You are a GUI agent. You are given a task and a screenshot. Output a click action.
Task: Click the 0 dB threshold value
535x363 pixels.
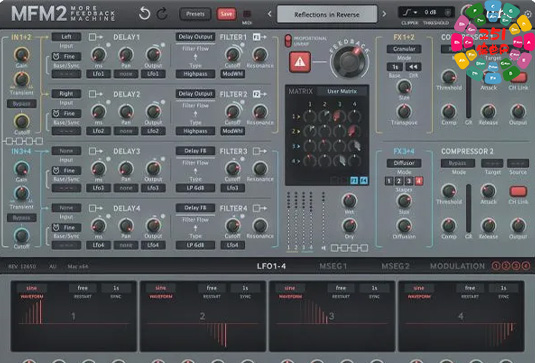point(430,12)
